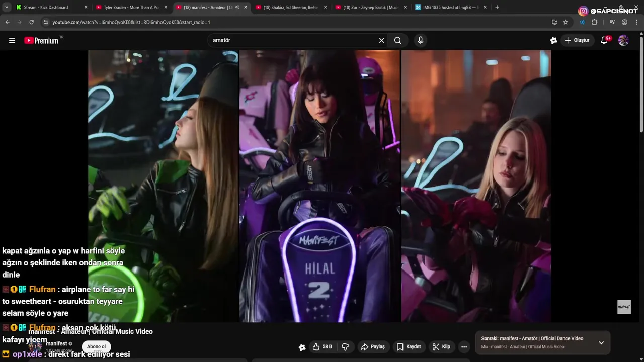Click the manifest channel watermark on video
The height and width of the screenshot is (362, 644).
point(624,307)
